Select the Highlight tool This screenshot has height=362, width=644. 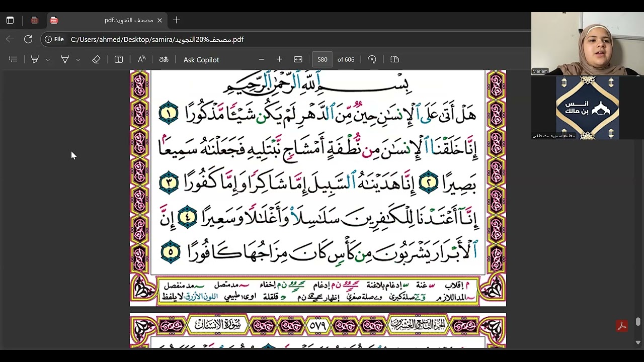pos(35,59)
